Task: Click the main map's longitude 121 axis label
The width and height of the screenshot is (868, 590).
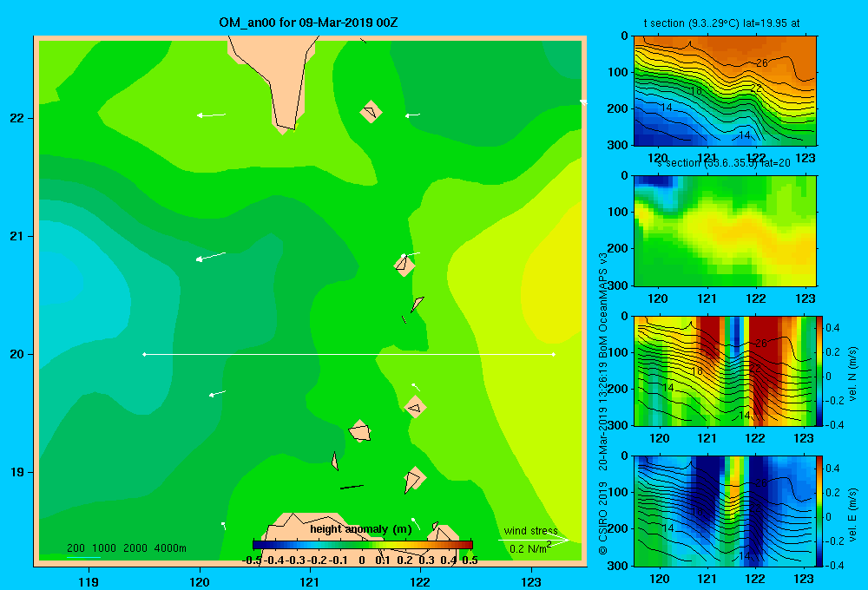Action: [x=310, y=581]
